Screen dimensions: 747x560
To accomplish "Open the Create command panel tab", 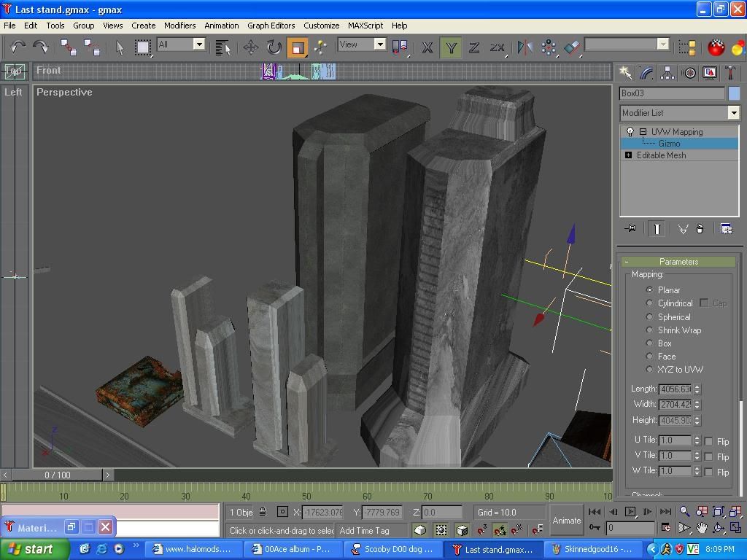I will coord(624,72).
